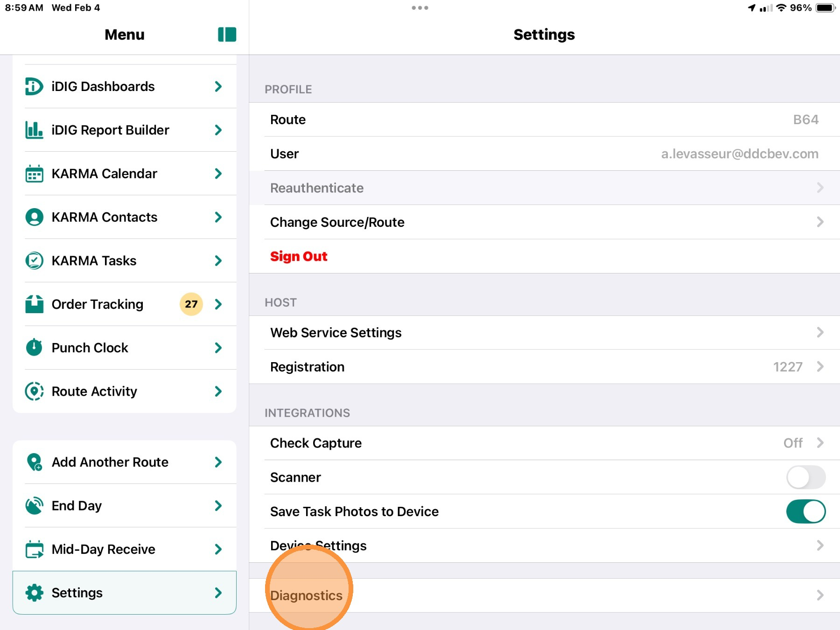Tap the red Sign Out button
Screen dimensions: 840x630
click(299, 256)
